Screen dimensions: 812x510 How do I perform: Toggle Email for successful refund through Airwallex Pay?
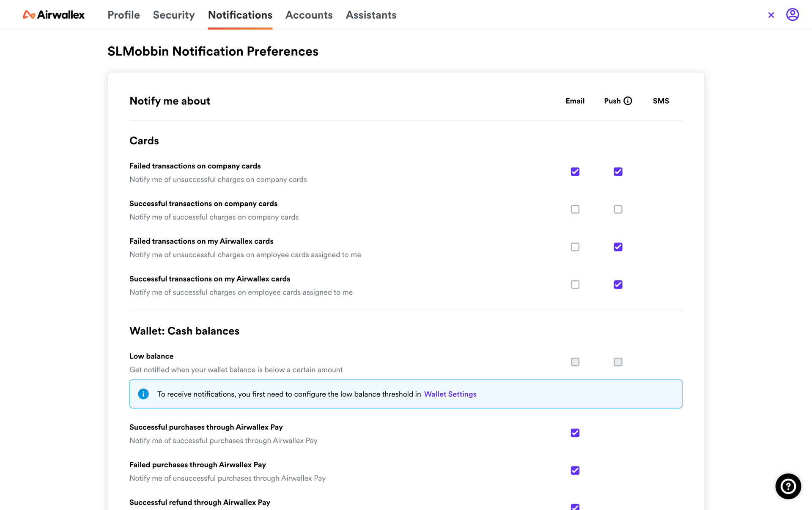click(575, 507)
